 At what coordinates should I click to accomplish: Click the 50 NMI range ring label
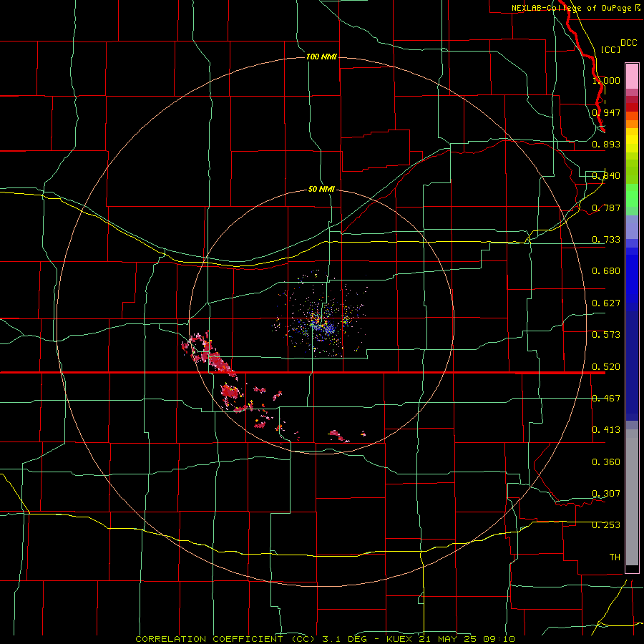pos(321,189)
